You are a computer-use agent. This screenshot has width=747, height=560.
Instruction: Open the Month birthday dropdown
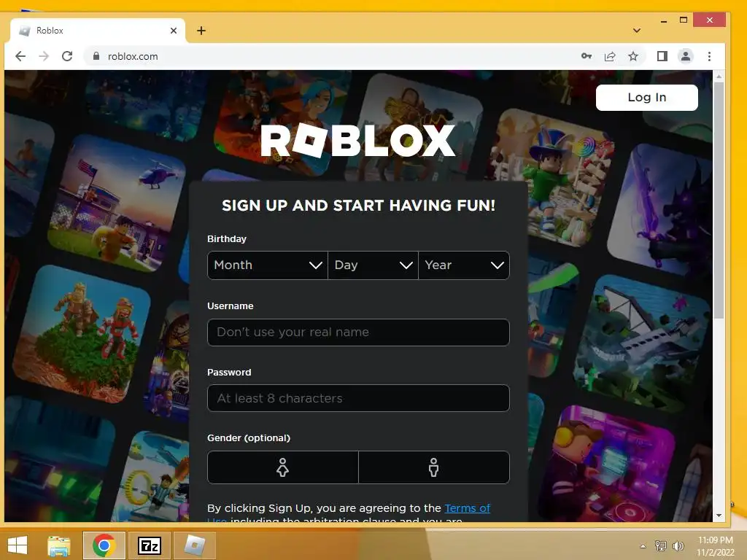(x=267, y=265)
